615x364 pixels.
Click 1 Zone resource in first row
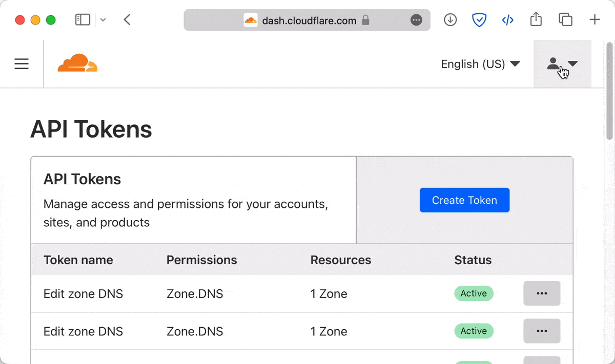[x=329, y=294]
